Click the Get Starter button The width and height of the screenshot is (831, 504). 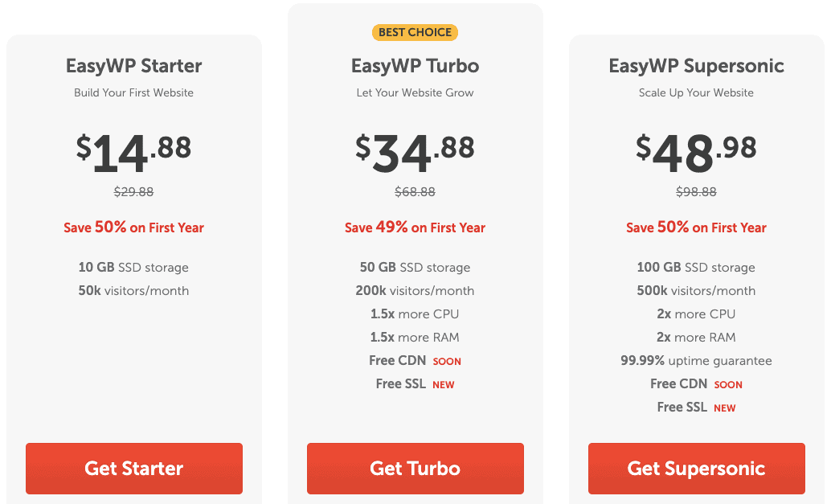(134, 469)
